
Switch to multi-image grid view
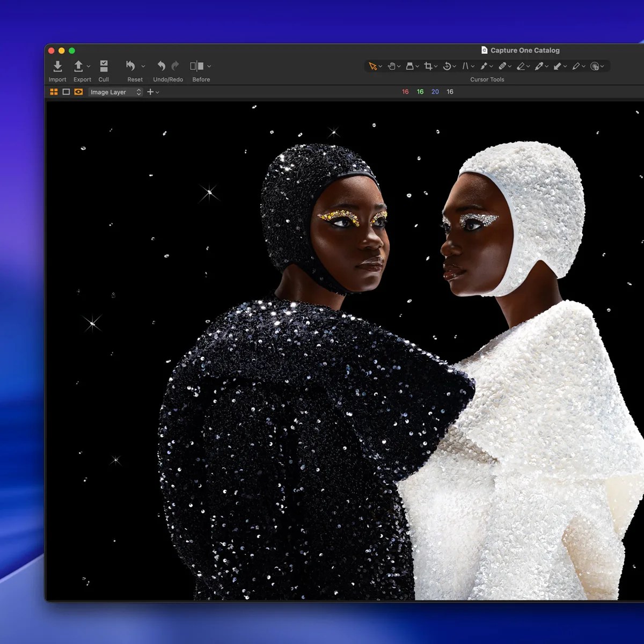coord(54,92)
